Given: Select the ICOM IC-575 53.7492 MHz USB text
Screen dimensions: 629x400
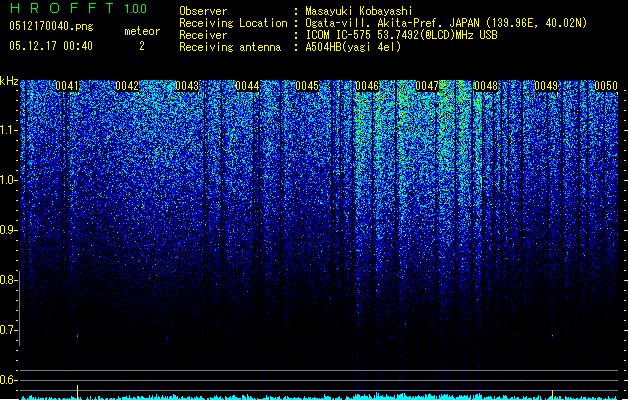Looking at the screenshot, I should (401, 35).
